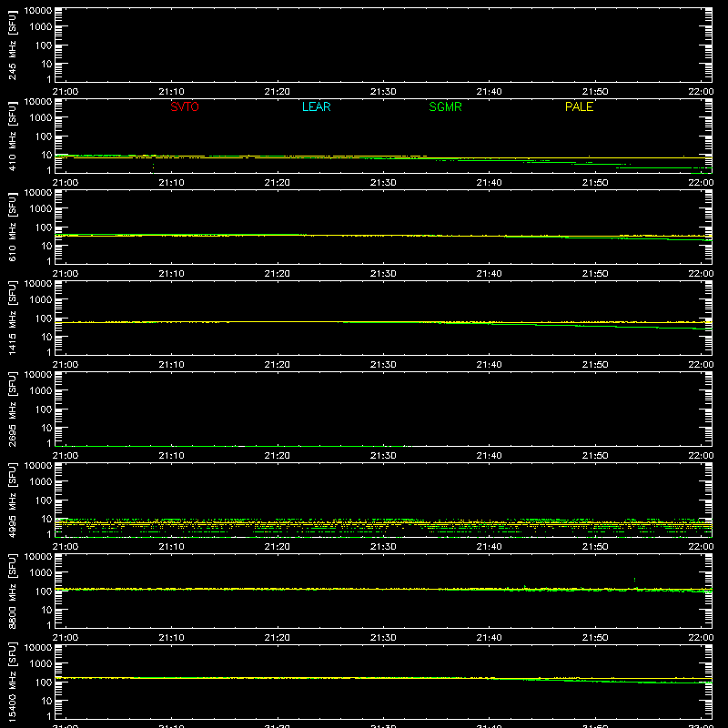The height and width of the screenshot is (728, 728).
Task: Click 21:00 time label under 245 MHz plot
Action: pyautogui.click(x=66, y=92)
